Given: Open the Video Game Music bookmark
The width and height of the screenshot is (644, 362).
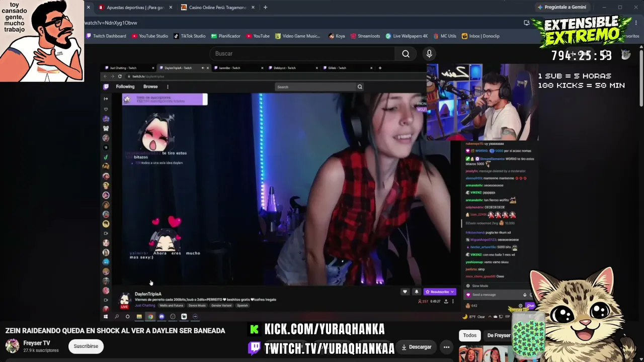Looking at the screenshot, I should (x=298, y=36).
